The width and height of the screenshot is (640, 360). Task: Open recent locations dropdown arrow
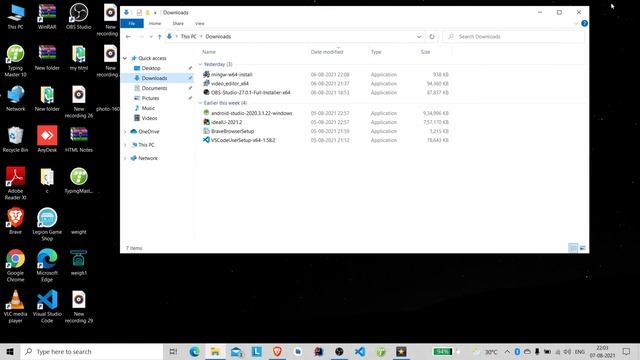[x=151, y=36]
